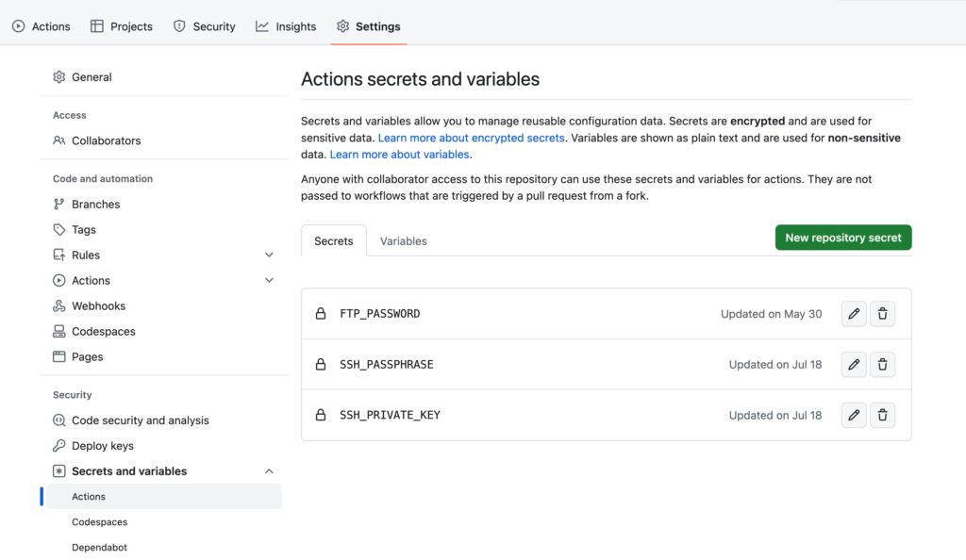Click the Rules sidebar label

[x=86, y=255]
